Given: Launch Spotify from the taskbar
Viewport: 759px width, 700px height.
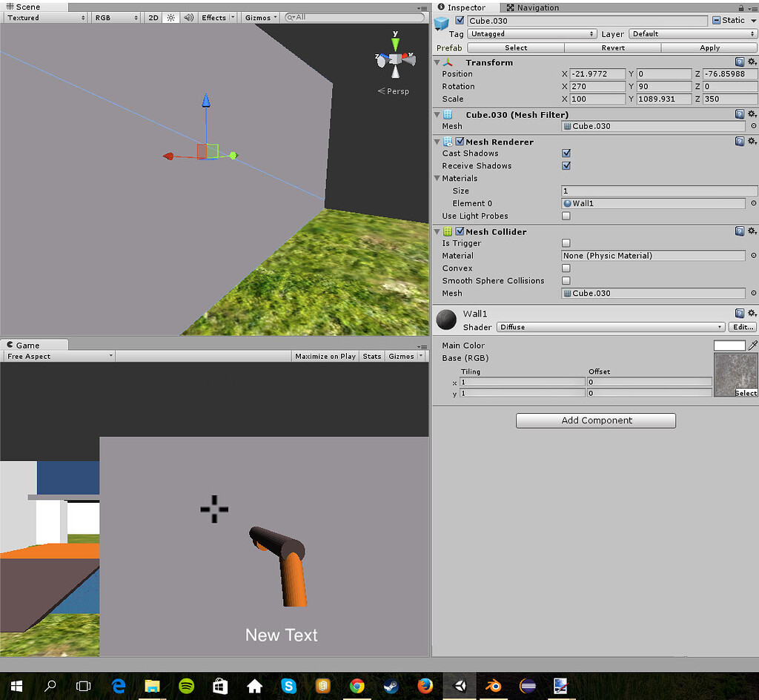Looking at the screenshot, I should pos(186,686).
